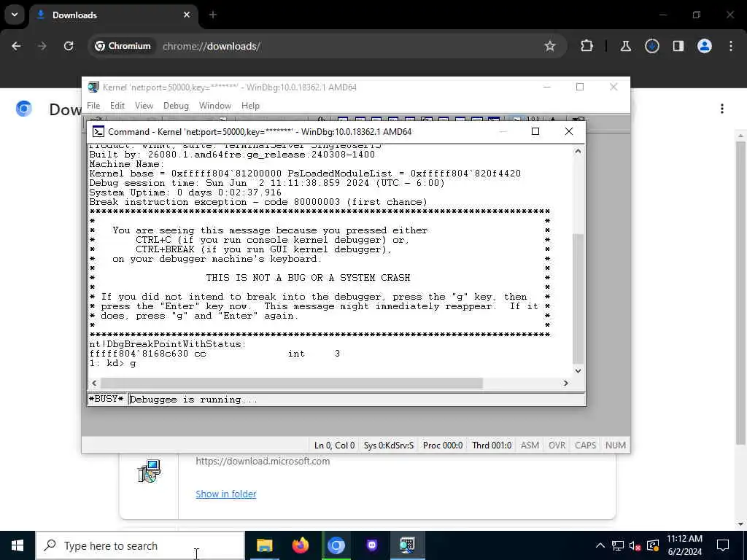
Task: Switch to WinDbg taskbar icon
Action: point(407,545)
